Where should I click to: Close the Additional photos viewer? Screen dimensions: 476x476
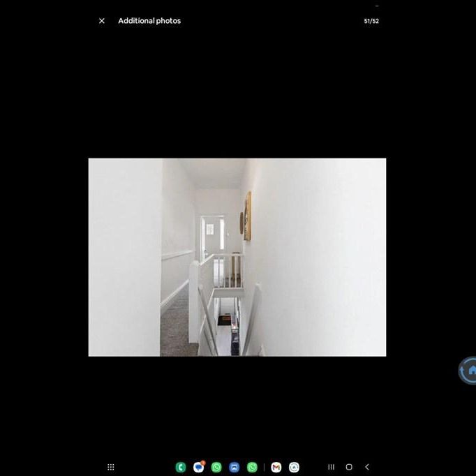click(102, 21)
